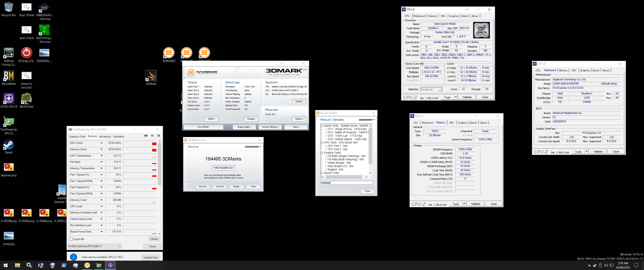This screenshot has width=644, height=270.
Task: Open OCSnap desktop icon
Action: [x=26, y=55]
